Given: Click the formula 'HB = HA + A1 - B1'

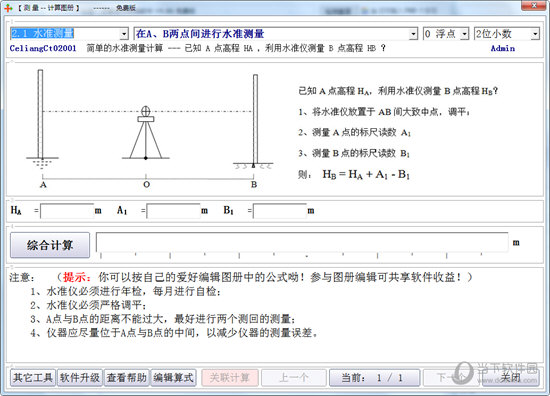Looking at the screenshot, I should click(x=366, y=174).
